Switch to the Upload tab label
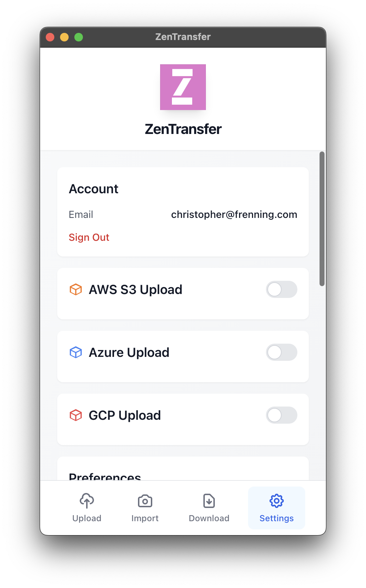This screenshot has height=588, width=366. [87, 518]
